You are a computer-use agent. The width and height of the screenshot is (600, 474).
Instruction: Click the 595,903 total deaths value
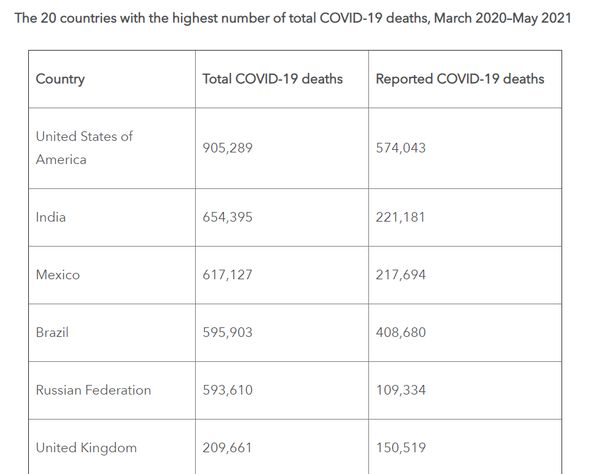click(229, 332)
